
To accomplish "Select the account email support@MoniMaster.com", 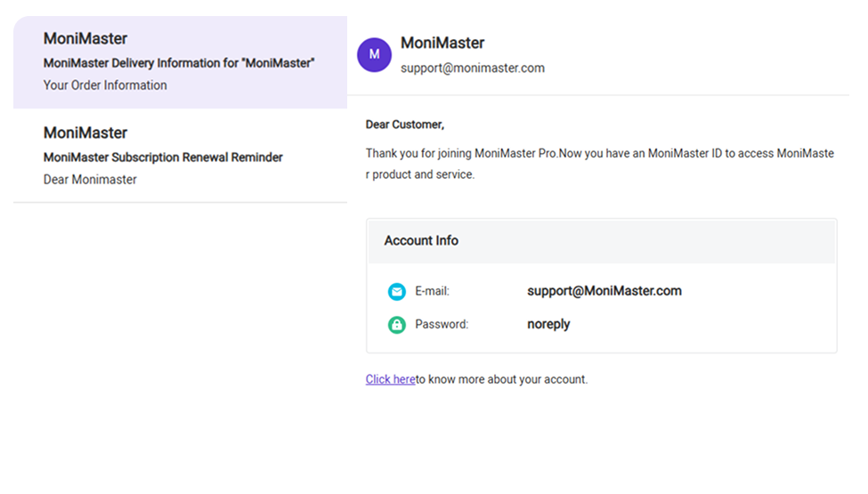I will pyautogui.click(x=604, y=291).
